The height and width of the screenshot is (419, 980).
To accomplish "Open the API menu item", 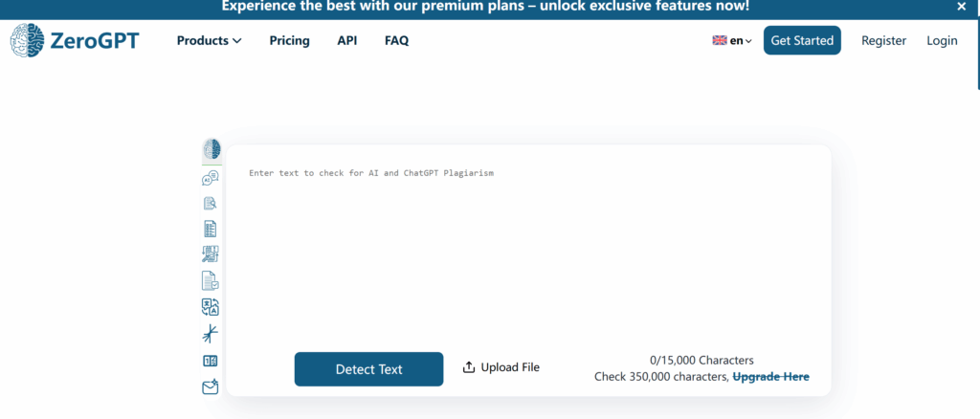I will [347, 41].
